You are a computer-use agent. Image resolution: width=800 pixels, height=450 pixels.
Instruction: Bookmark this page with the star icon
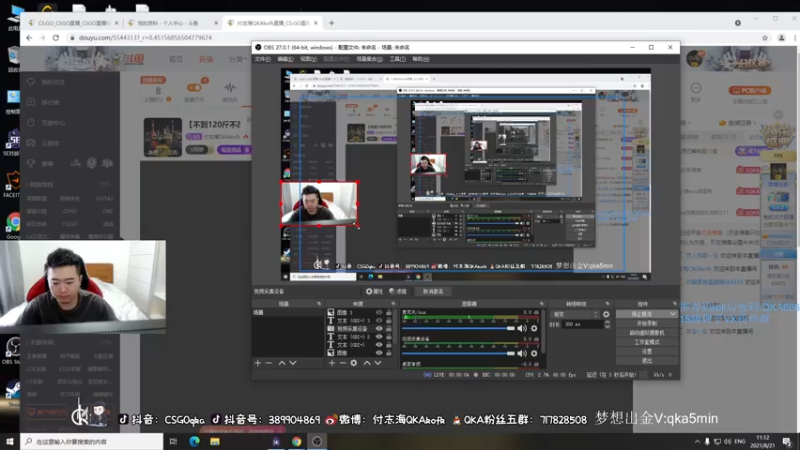764,38
